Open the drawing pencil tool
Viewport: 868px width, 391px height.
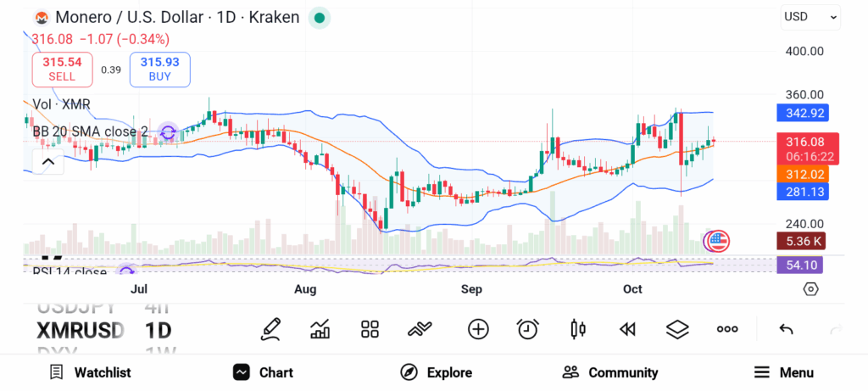(270, 329)
